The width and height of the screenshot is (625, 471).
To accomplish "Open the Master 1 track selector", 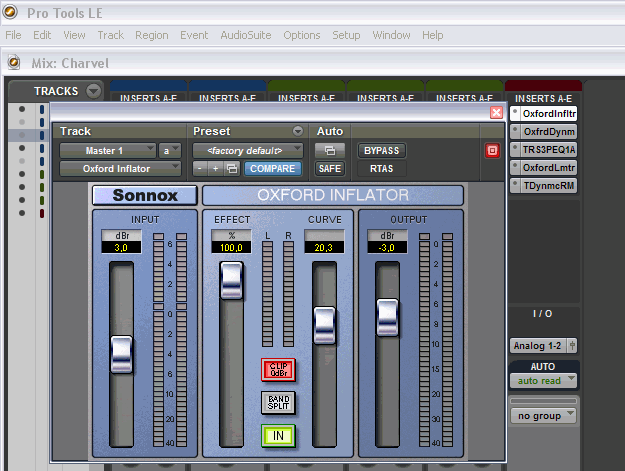I will pos(108,151).
